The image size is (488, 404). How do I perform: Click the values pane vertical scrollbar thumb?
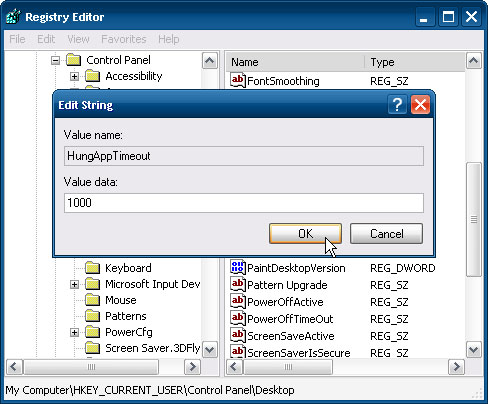tap(474, 219)
